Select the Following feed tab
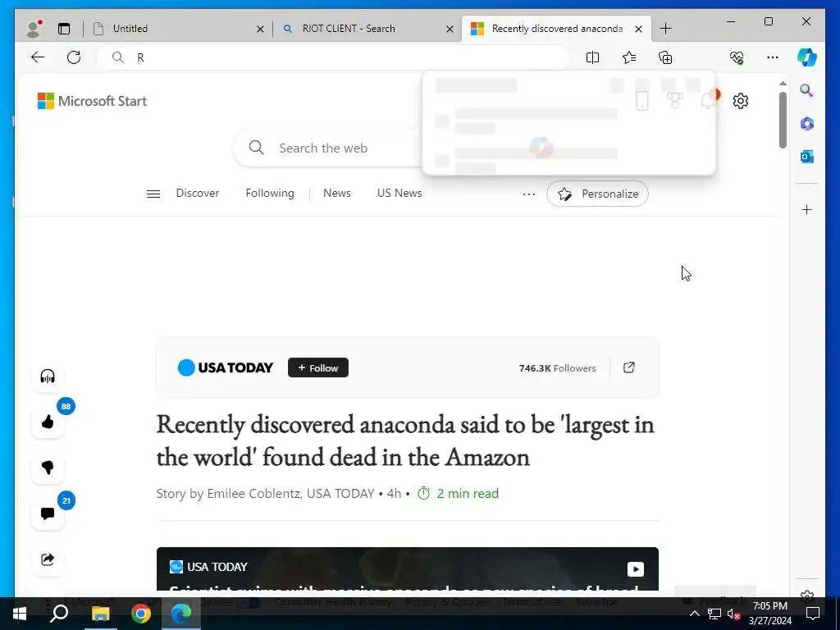Viewport: 840px width, 630px height. [x=270, y=193]
